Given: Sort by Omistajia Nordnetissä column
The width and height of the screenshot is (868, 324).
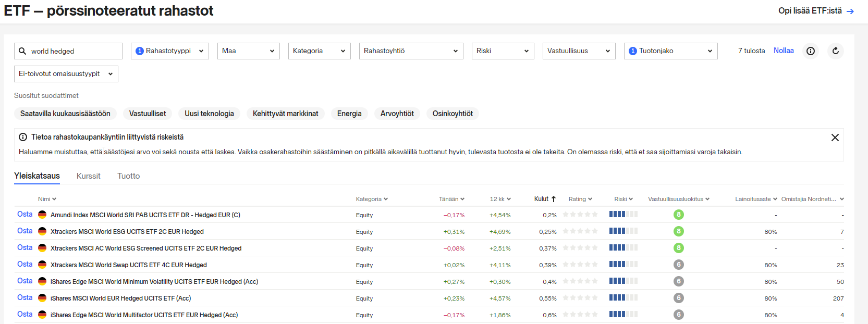Looking at the screenshot, I should point(812,199).
